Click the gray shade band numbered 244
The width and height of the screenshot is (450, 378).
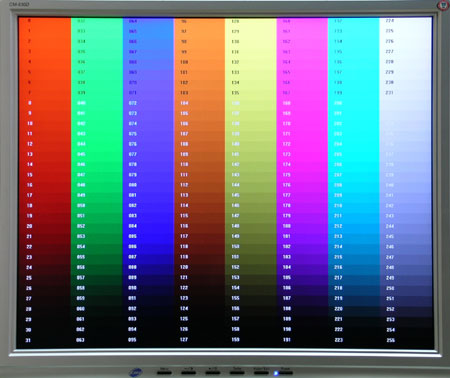coord(406,226)
